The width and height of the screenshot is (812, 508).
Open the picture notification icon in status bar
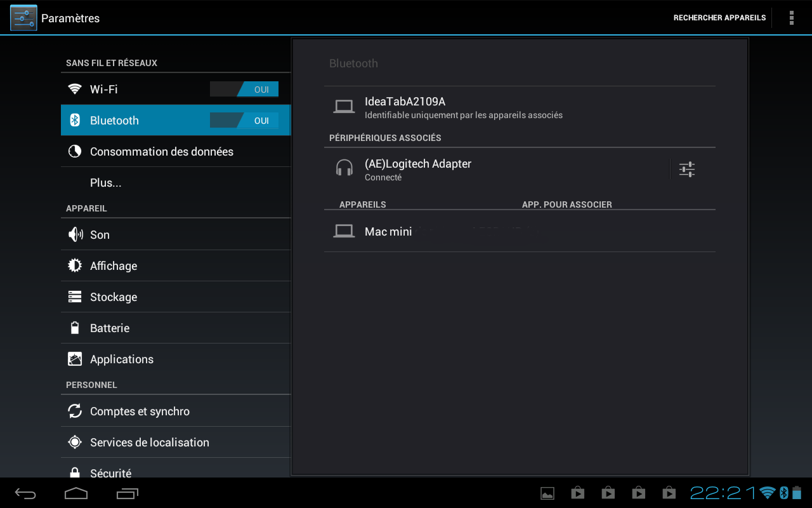[547, 493]
